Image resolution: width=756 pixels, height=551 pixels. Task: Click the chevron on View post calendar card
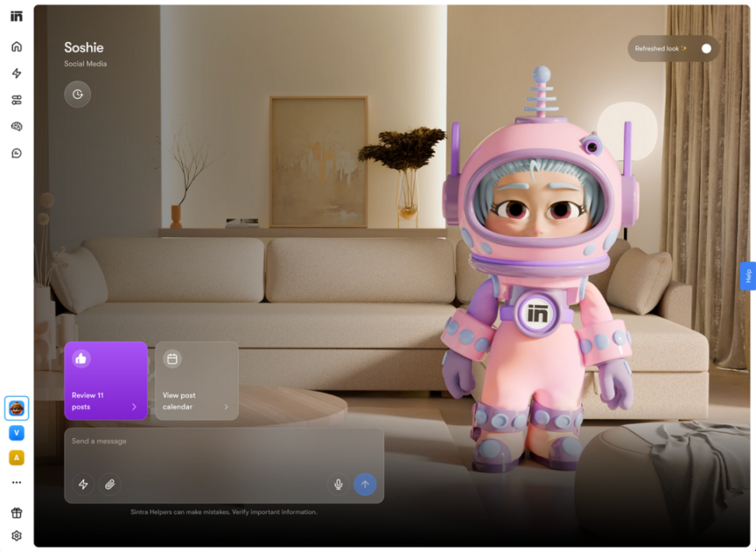226,407
